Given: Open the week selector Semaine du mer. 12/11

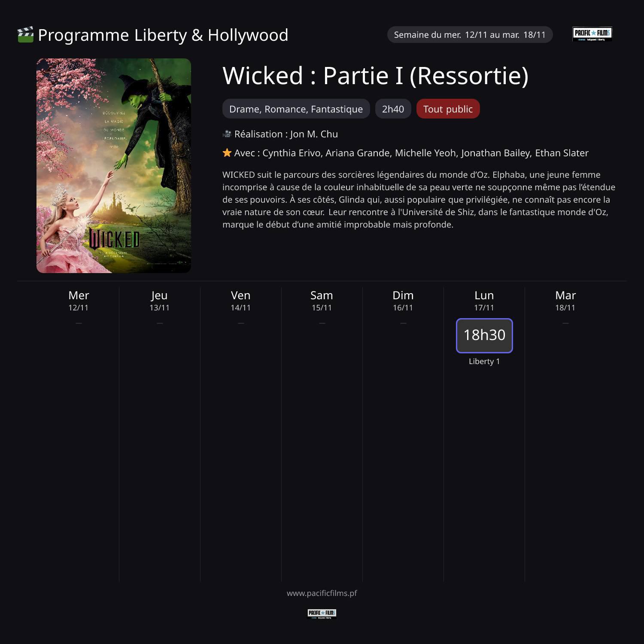Looking at the screenshot, I should tap(470, 35).
